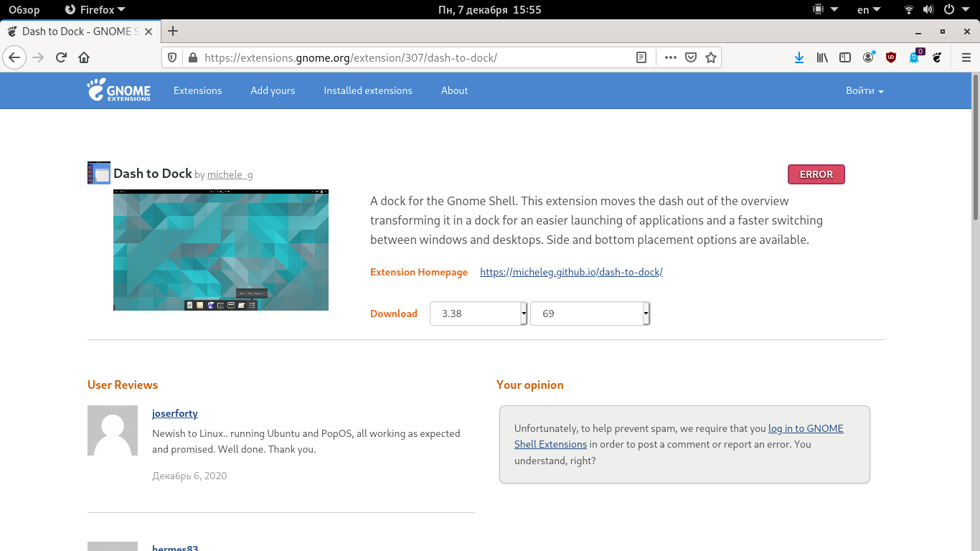Open the Firefox app menu in top bar
This screenshot has width=980, height=551.
pos(94,10)
